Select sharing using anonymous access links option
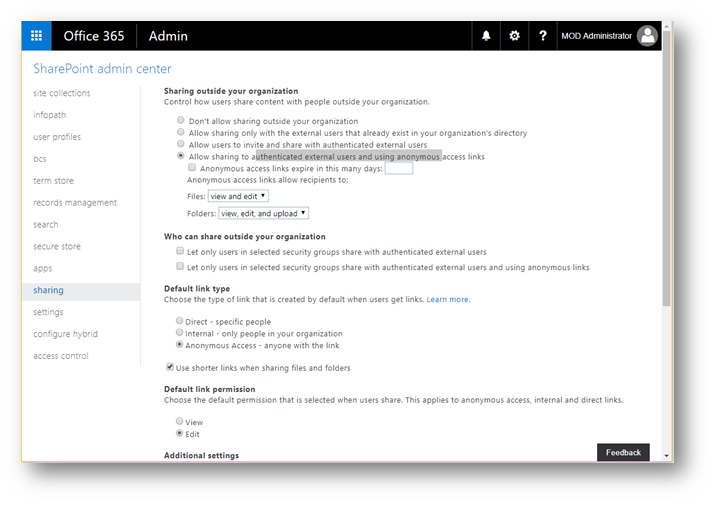This screenshot has width=716, height=505. tap(181, 156)
